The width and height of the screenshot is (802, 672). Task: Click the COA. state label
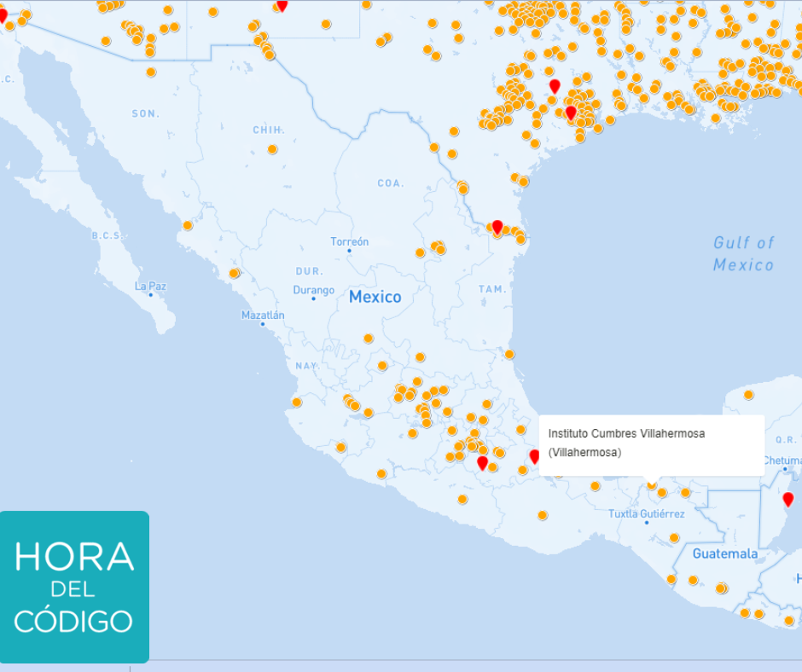[391, 183]
